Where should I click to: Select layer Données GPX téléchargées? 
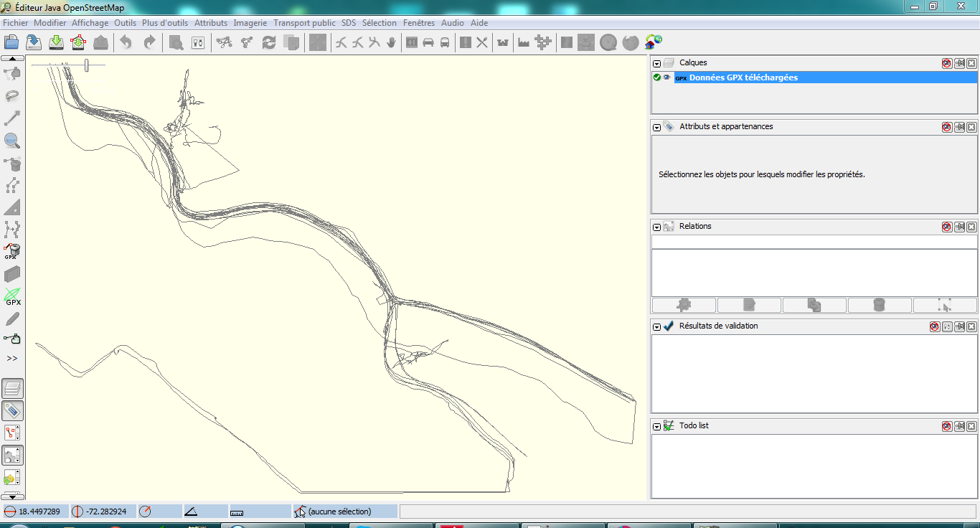(743, 77)
